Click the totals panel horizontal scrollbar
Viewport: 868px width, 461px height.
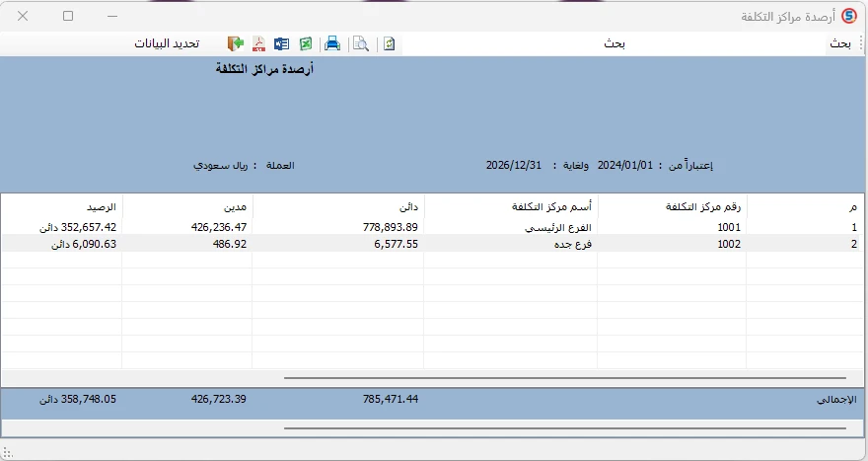564,427
